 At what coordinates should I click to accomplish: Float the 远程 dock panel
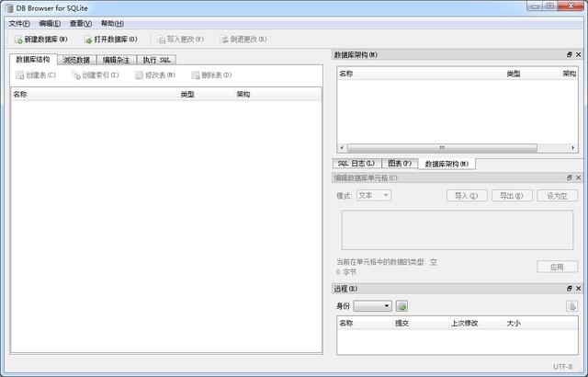pos(570,289)
